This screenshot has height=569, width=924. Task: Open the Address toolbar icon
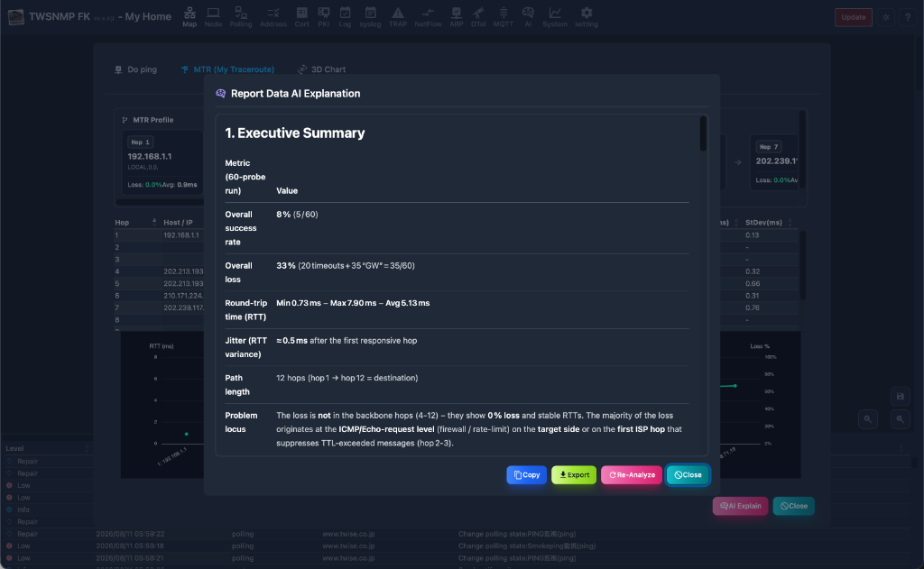click(x=273, y=17)
